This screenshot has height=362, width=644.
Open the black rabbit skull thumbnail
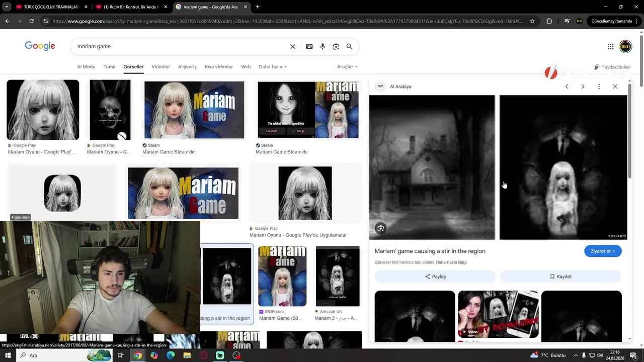click(x=110, y=110)
